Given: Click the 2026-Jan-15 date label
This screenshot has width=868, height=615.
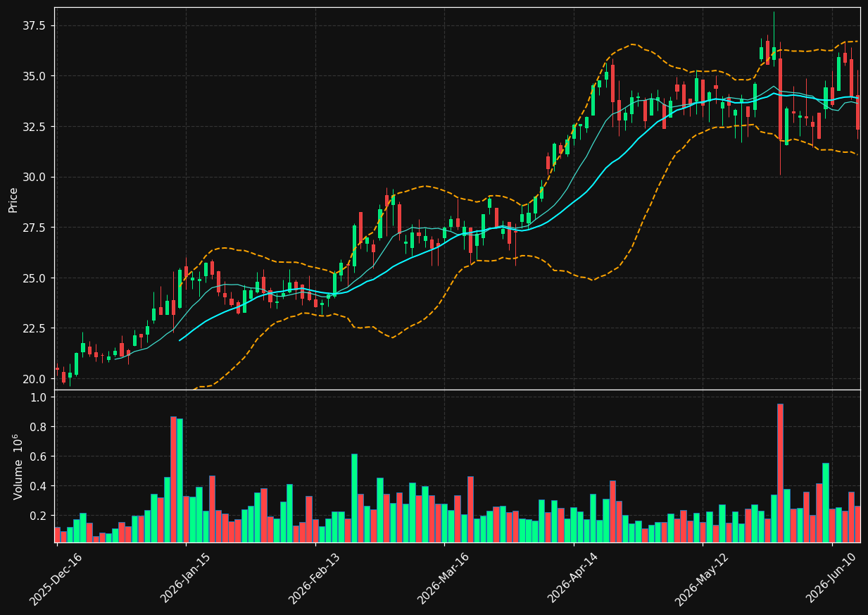Looking at the screenshot, I should coord(186,578).
